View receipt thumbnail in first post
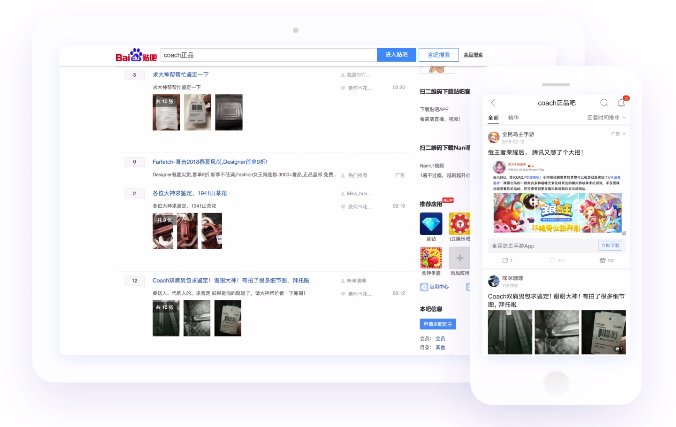Image resolution: width=676 pixels, height=427 pixels. point(166,112)
